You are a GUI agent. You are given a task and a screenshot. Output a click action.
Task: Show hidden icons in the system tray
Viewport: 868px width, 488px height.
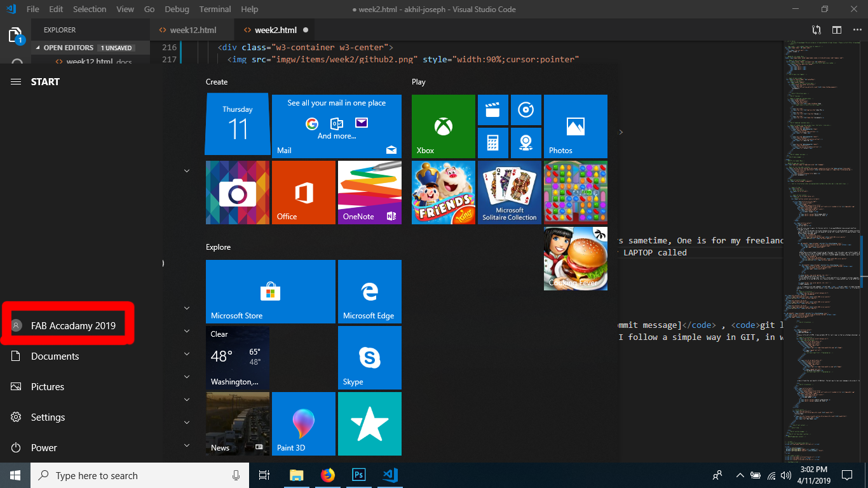tap(740, 475)
